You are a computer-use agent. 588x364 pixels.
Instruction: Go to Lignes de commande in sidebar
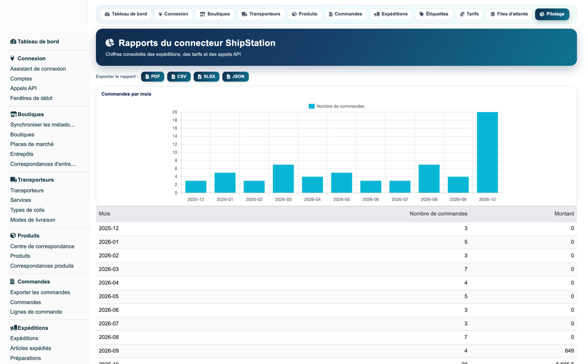tap(36, 312)
